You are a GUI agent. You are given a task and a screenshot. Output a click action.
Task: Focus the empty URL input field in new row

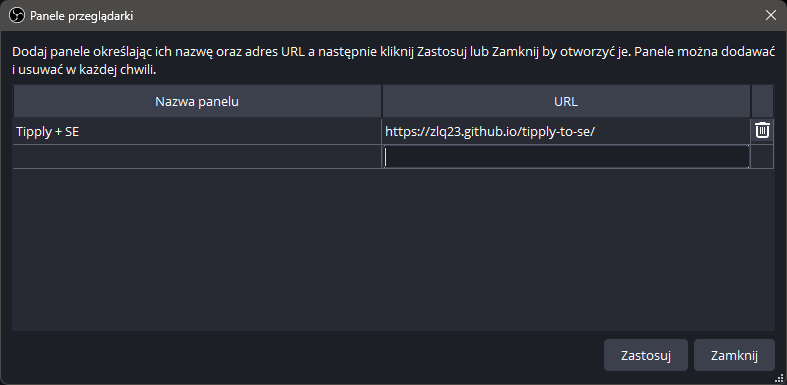tap(566, 157)
